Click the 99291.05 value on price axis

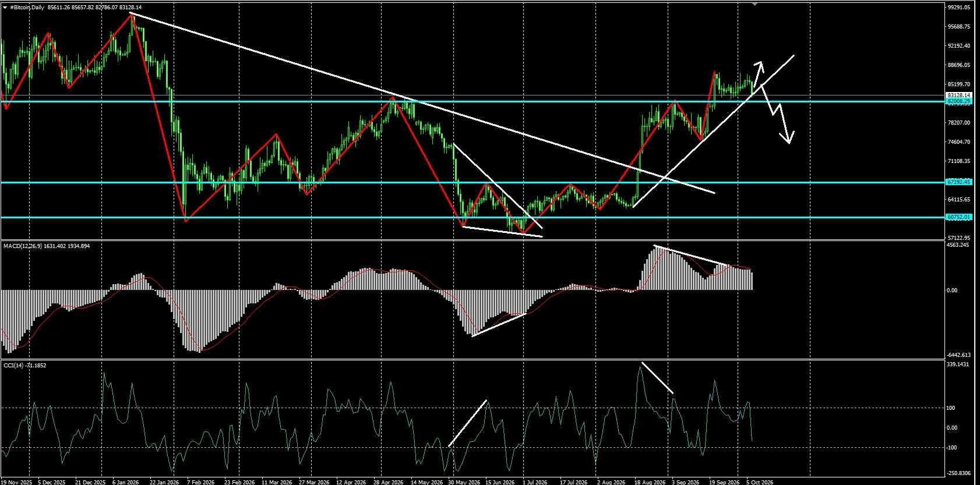(x=959, y=8)
